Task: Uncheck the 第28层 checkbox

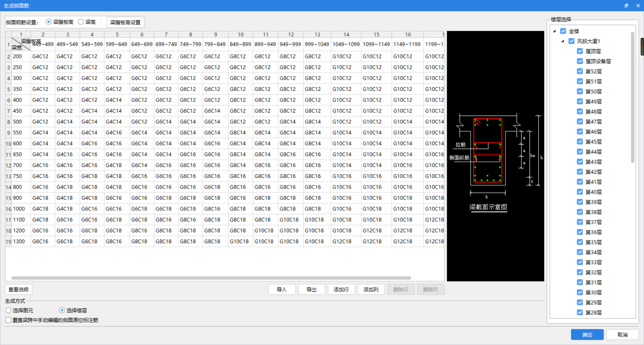Action: pyautogui.click(x=580, y=313)
